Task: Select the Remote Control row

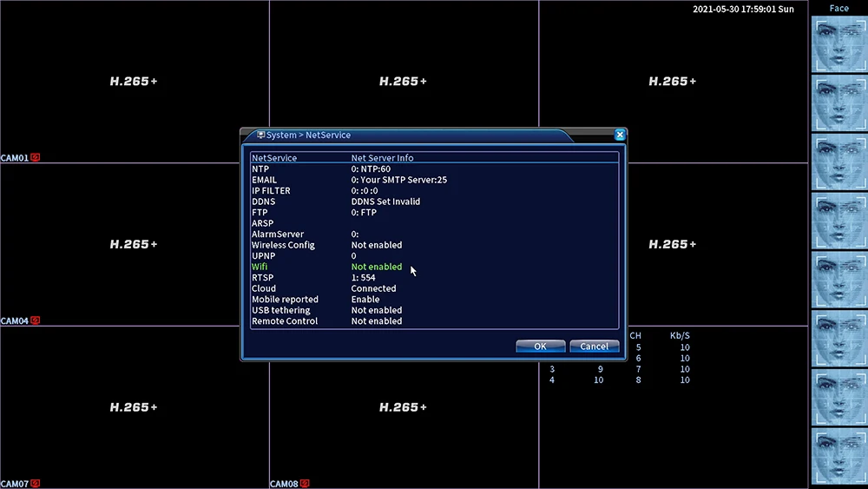Action: [x=435, y=321]
